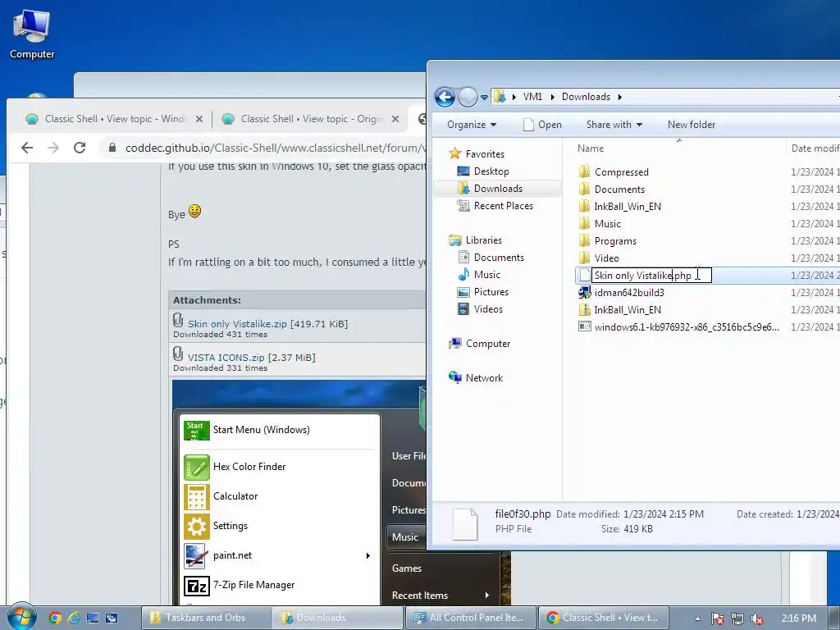Show hidden system tray icons
Image resolution: width=840 pixels, height=630 pixels.
[x=697, y=619]
